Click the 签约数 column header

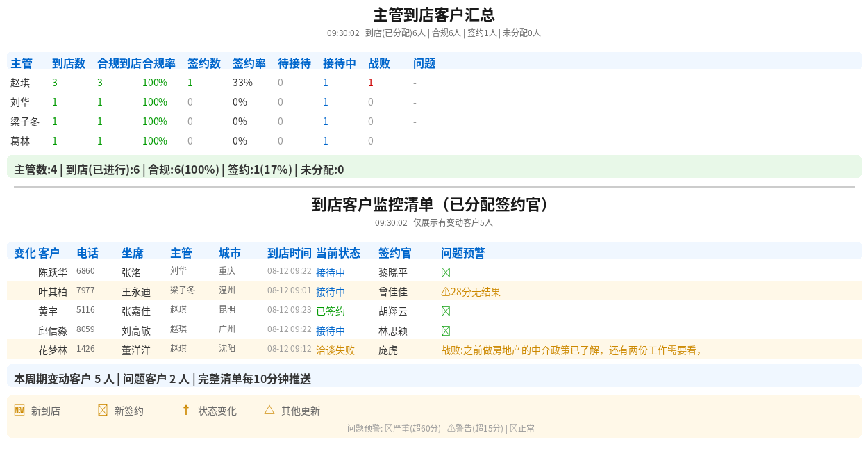pyautogui.click(x=204, y=63)
